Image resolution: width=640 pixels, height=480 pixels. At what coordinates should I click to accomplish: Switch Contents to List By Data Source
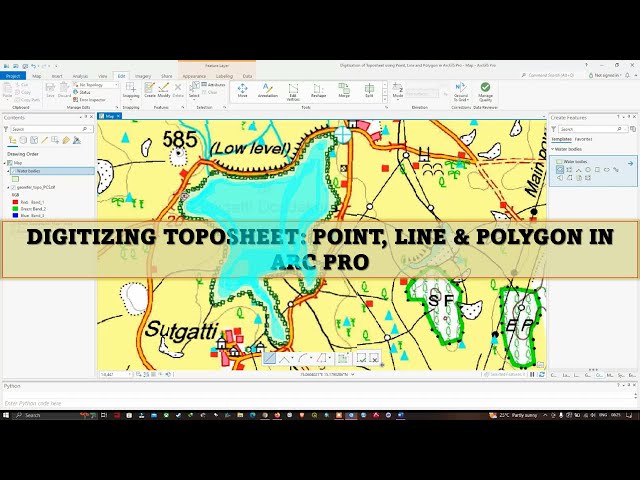pyautogui.click(x=23, y=140)
